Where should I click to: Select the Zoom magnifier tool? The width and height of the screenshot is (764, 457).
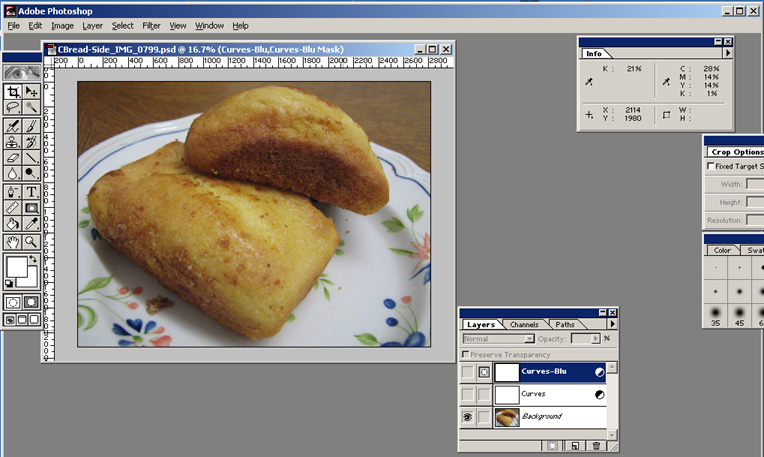tap(31, 242)
